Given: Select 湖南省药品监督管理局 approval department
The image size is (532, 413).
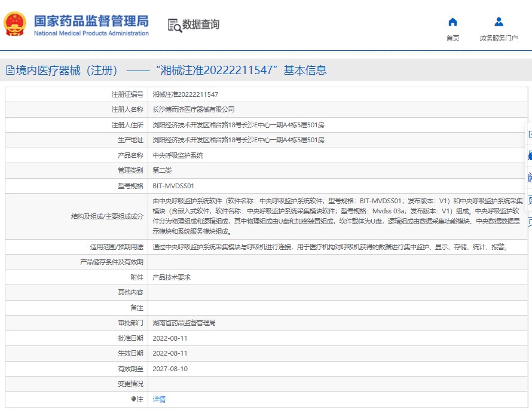Looking at the screenshot, I should 184,323.
